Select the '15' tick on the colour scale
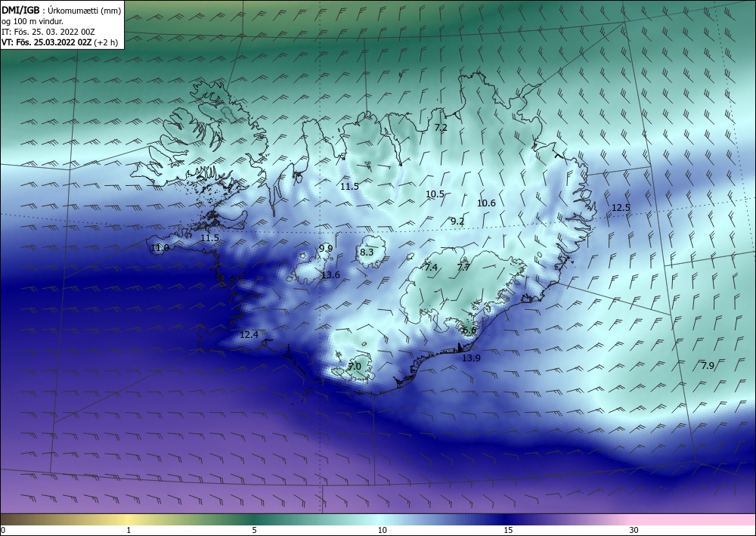Screen dimensions: 756x536 pos(508,531)
